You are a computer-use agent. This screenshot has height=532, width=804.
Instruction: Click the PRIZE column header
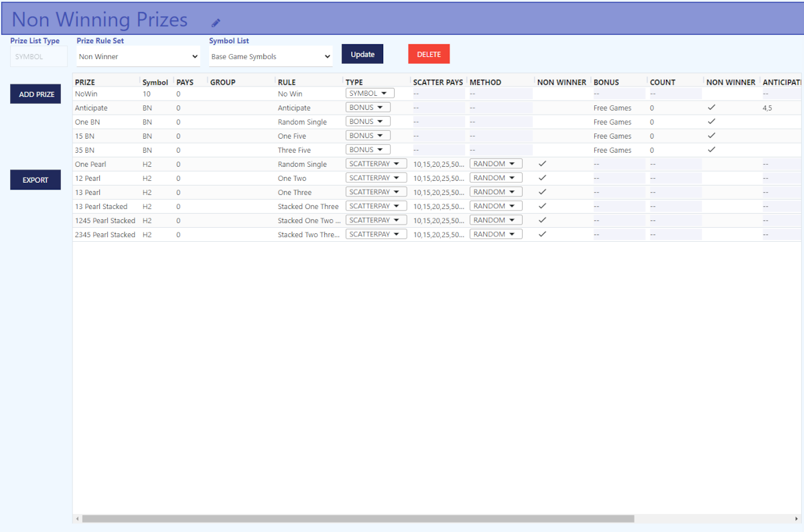(85, 82)
